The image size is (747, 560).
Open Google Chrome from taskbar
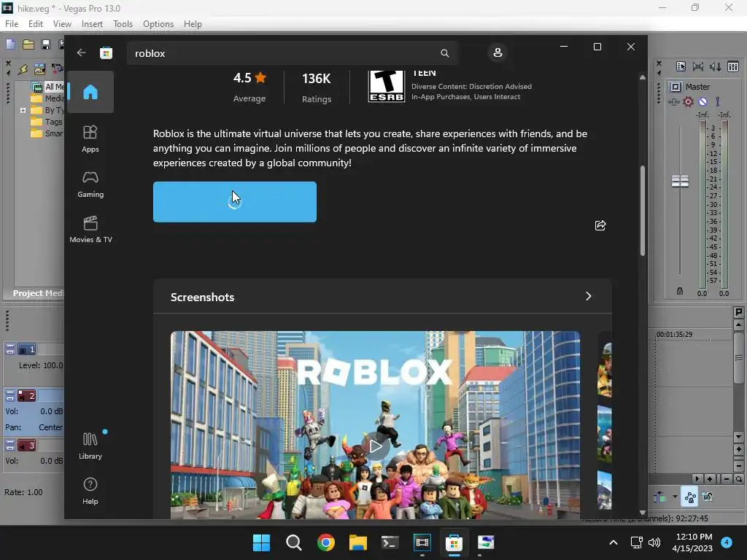(326, 542)
